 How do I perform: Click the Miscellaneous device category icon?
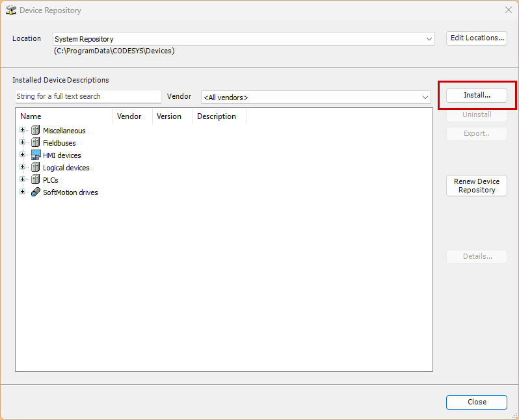35,131
